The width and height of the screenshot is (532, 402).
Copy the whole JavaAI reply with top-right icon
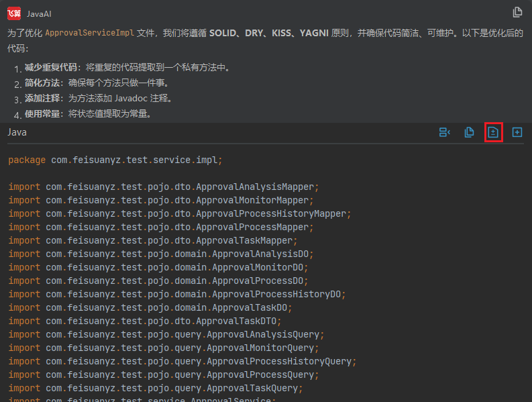click(517, 12)
